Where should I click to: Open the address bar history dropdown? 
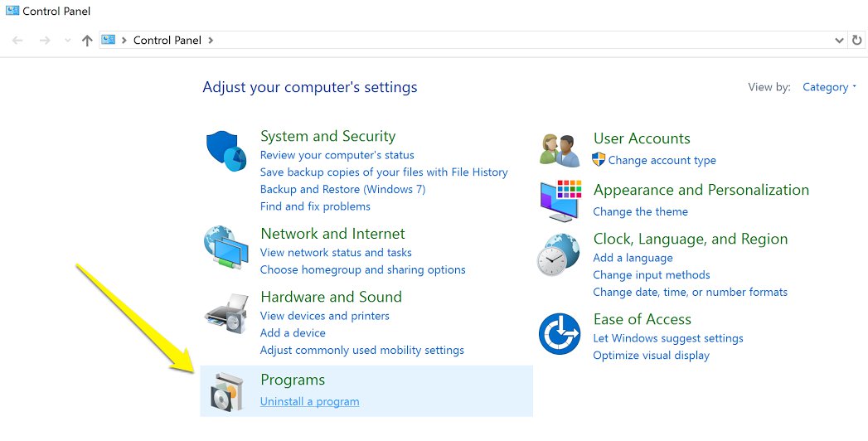pos(839,40)
